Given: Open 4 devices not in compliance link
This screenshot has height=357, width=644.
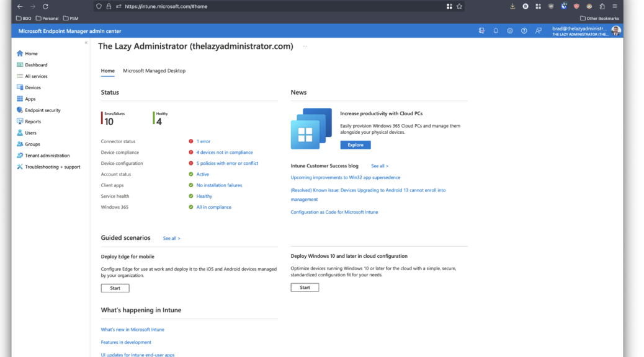Looking at the screenshot, I should click(225, 152).
